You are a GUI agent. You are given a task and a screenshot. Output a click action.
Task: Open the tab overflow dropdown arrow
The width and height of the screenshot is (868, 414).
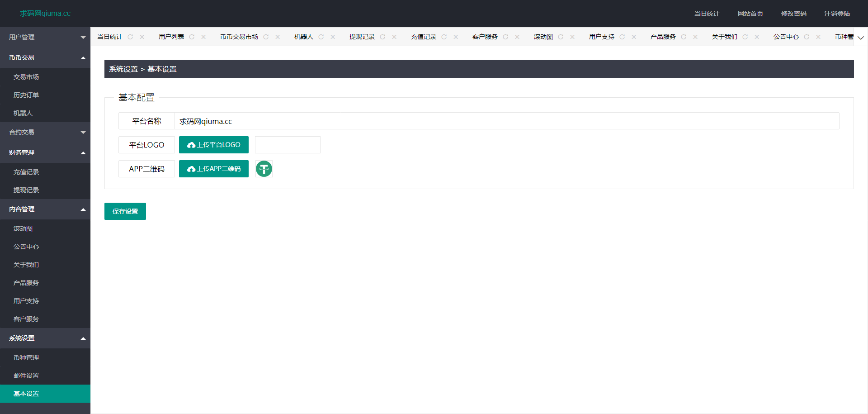[x=860, y=38]
